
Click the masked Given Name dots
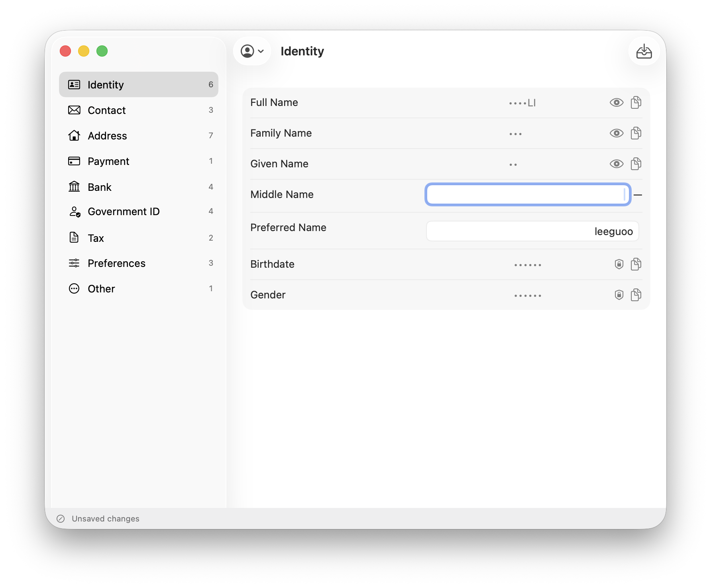[513, 165]
